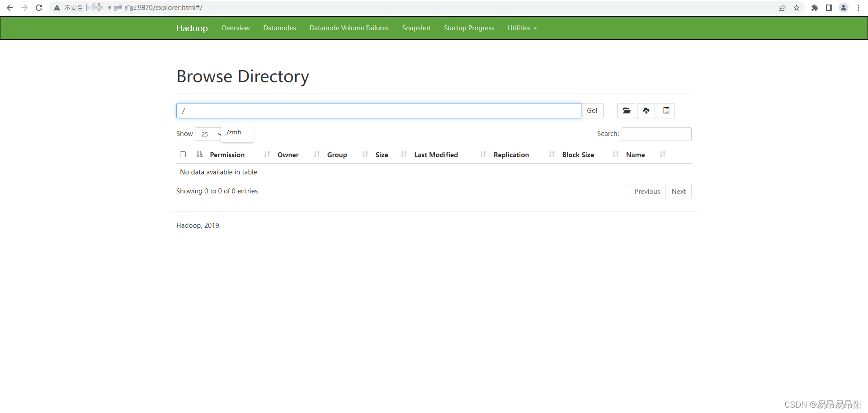Click the not secure warning icon

57,8
